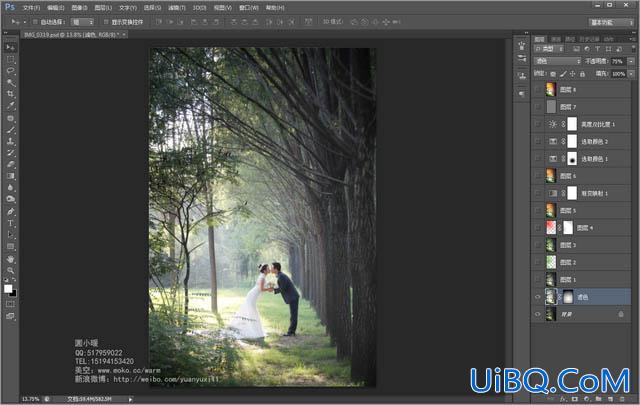
Task: Click the foreground color swatch
Action: tap(8, 288)
